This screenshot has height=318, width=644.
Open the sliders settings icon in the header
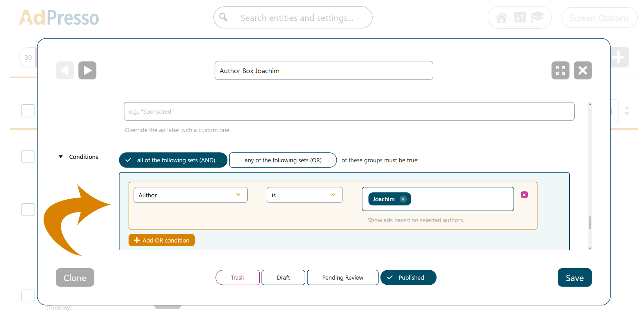[x=520, y=18]
